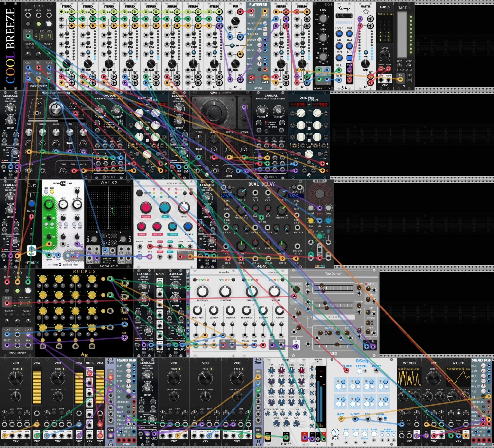This screenshot has height=448, width=494.
Task: Toggle the ON button on the MASTER module
Action: [366, 53]
